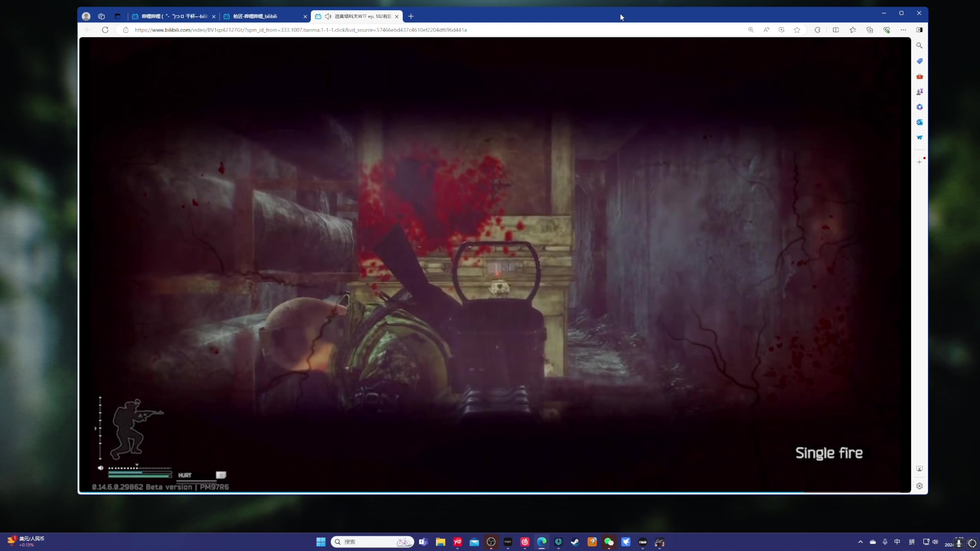The height and width of the screenshot is (551, 980).
Task: Close the 枪匠 bilibili tab
Action: click(x=305, y=16)
